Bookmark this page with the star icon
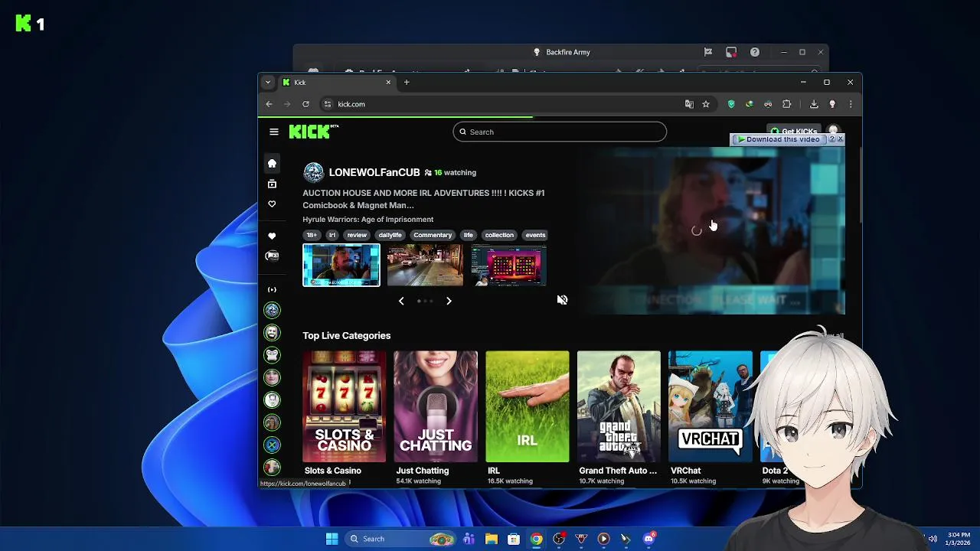The height and width of the screenshot is (551, 980). [x=706, y=104]
